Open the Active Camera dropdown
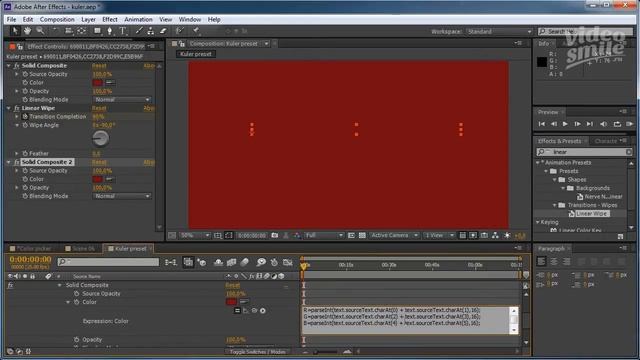This screenshot has width=640, height=360. pyautogui.click(x=394, y=236)
